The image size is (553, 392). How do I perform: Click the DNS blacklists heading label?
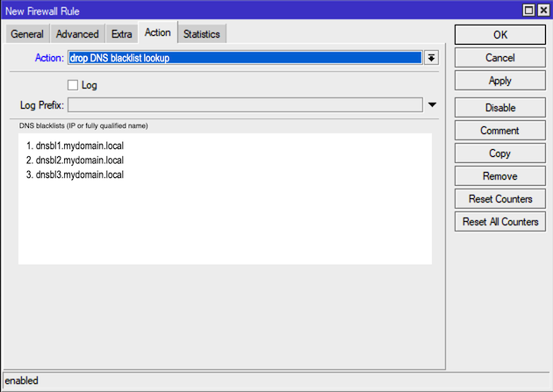click(x=83, y=125)
